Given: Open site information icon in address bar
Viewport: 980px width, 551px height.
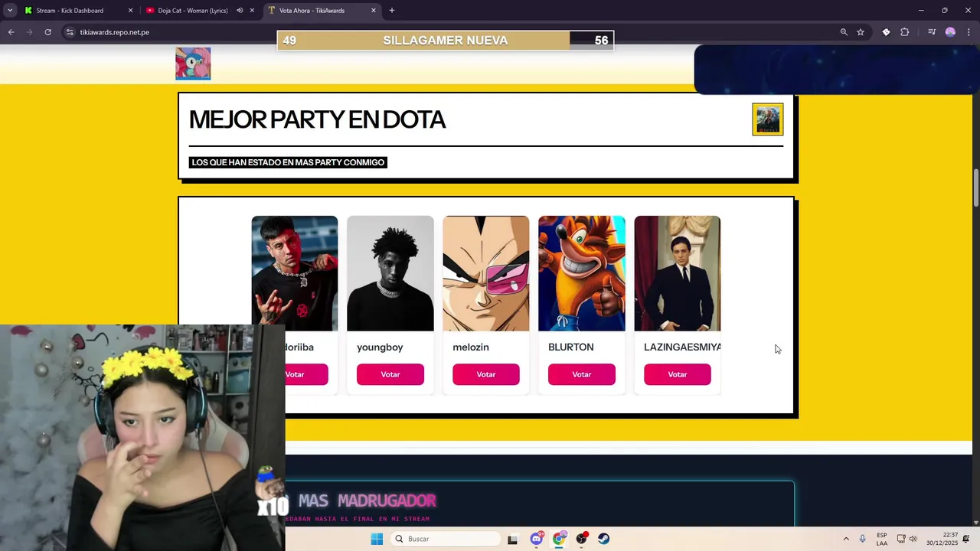Looking at the screenshot, I should [70, 32].
